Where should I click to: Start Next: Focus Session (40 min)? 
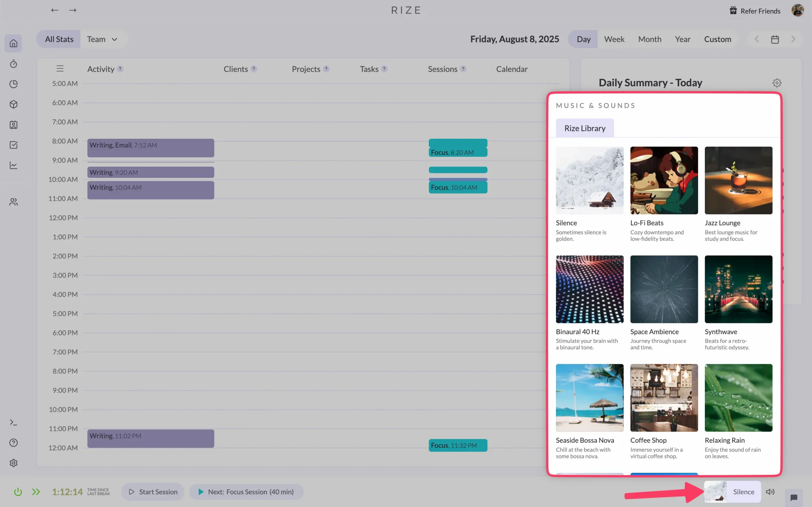[246, 491]
